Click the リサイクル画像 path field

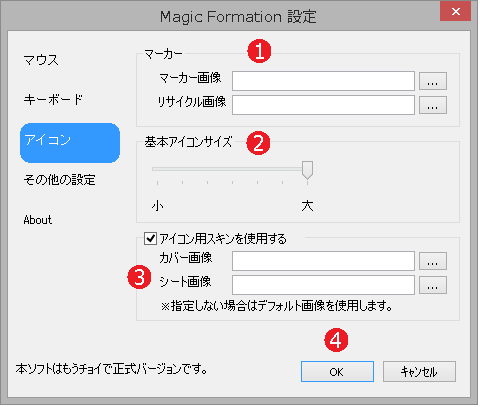pyautogui.click(x=323, y=105)
